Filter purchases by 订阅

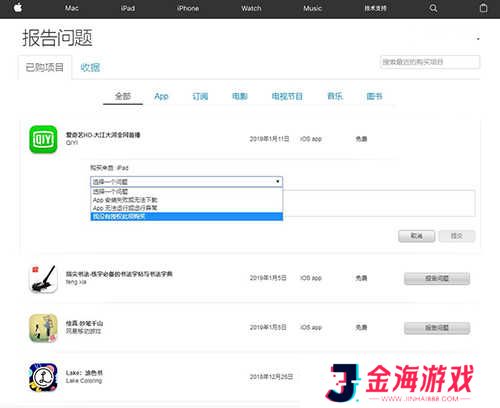pyautogui.click(x=200, y=96)
